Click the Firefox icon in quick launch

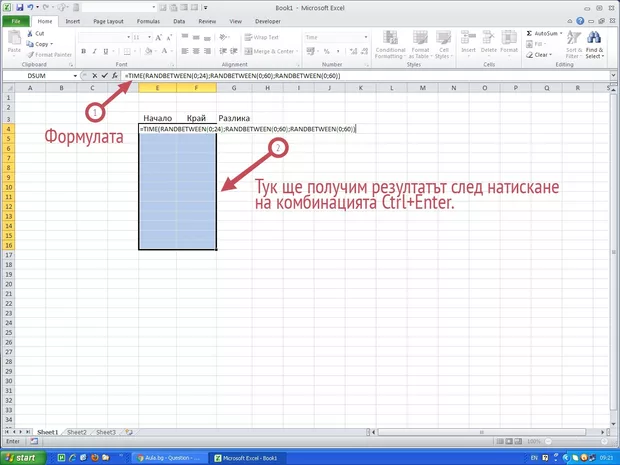(x=94, y=458)
